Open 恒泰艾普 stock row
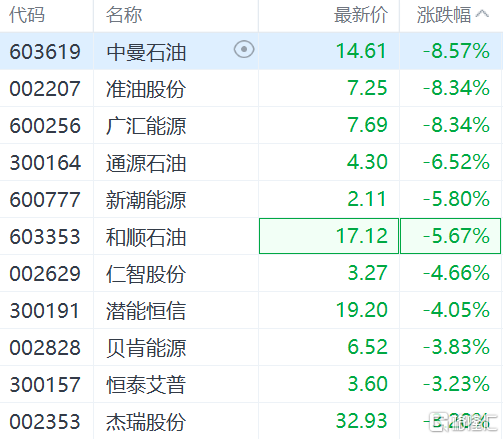 point(146,385)
